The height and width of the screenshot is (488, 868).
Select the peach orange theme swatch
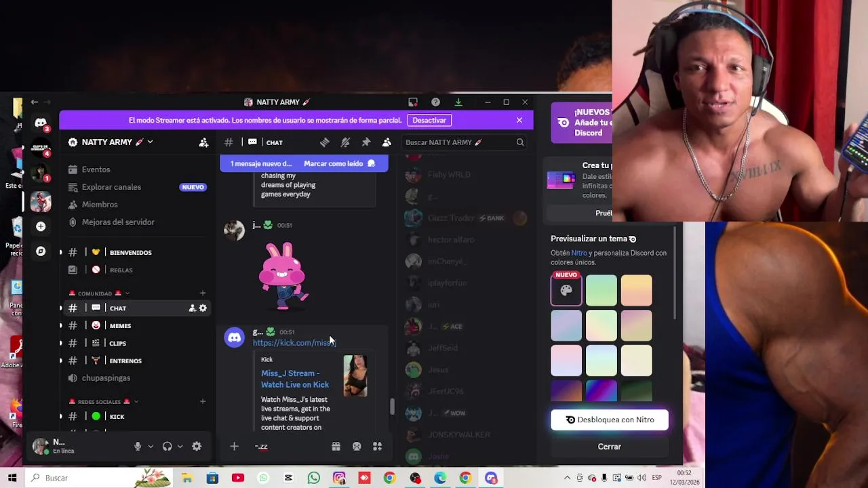(636, 291)
